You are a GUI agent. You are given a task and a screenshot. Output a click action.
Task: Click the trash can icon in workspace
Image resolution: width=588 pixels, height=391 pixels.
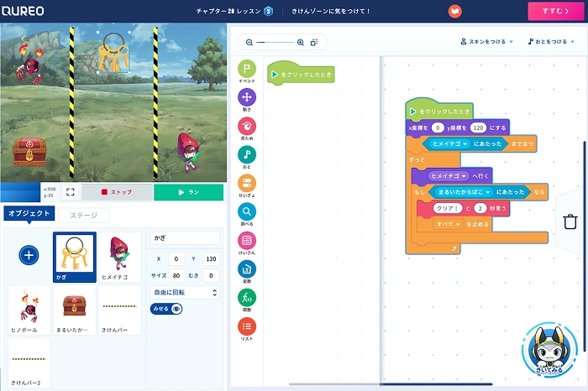click(570, 222)
